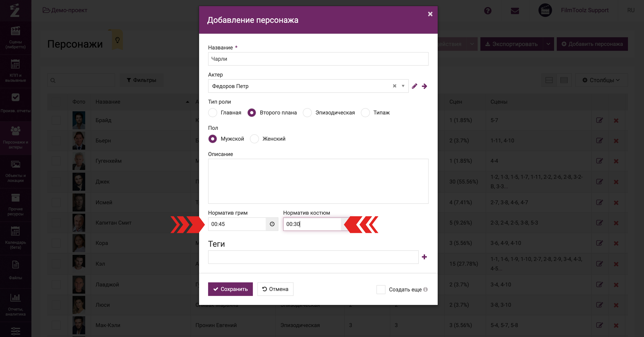Select the Главная role type
This screenshot has width=644, height=337.
(x=213, y=113)
